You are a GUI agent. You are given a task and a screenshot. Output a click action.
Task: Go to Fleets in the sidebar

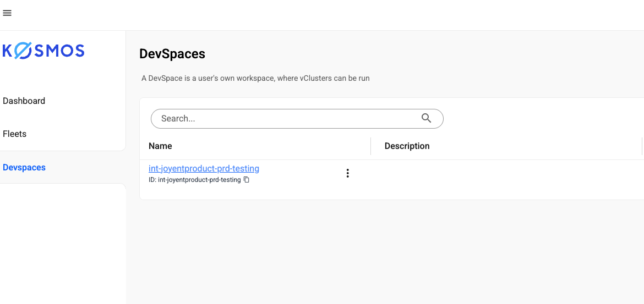pos(14,134)
